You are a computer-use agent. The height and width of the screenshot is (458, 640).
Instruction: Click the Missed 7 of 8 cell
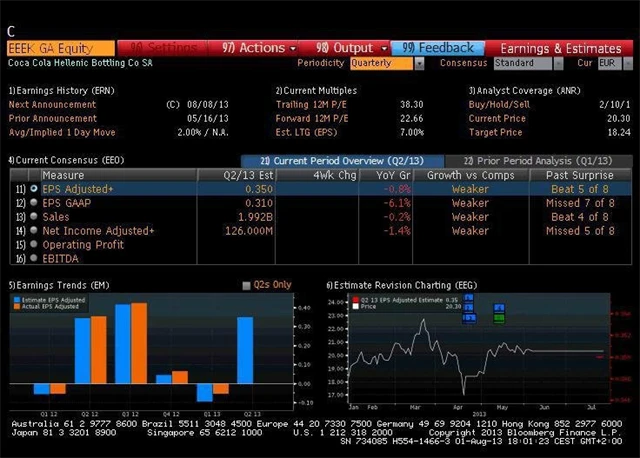coord(580,203)
